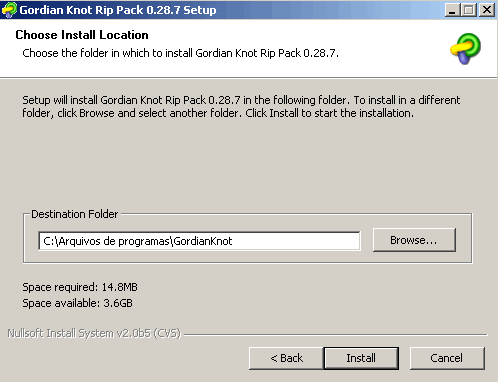Click the disabled maximize window button
The height and width of the screenshot is (382, 498).
pyautogui.click(x=469, y=10)
